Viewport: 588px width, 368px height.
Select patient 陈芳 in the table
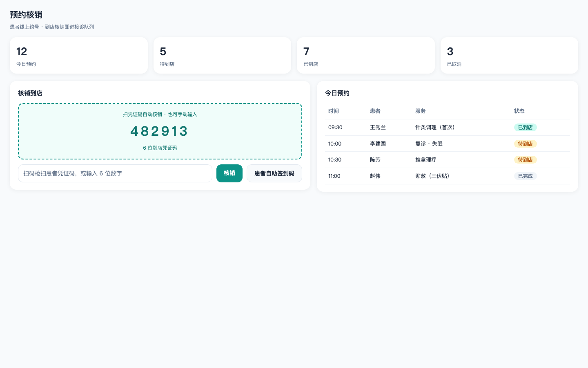[375, 160]
